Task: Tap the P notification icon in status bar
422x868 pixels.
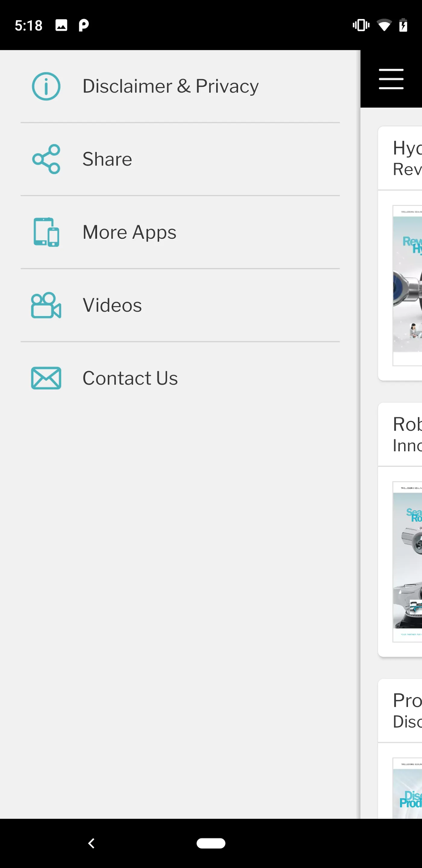Action: pyautogui.click(x=83, y=25)
